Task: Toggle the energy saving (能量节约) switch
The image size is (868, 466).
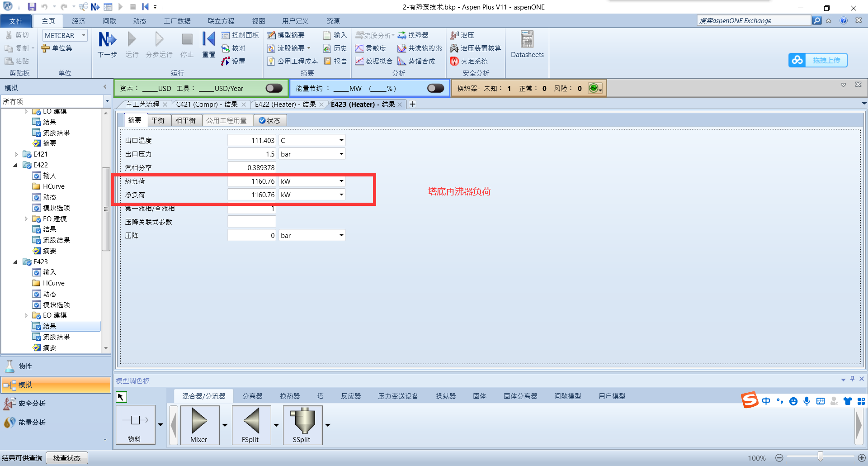Action: (435, 88)
